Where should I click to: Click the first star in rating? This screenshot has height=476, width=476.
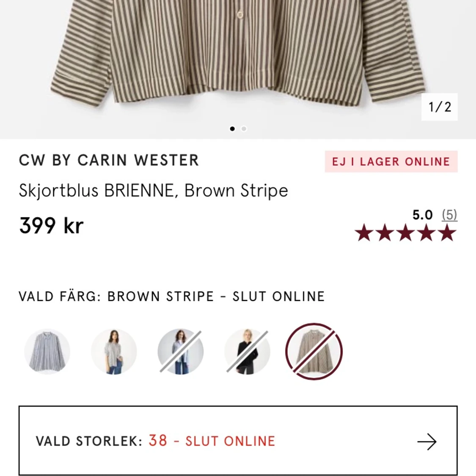(364, 233)
